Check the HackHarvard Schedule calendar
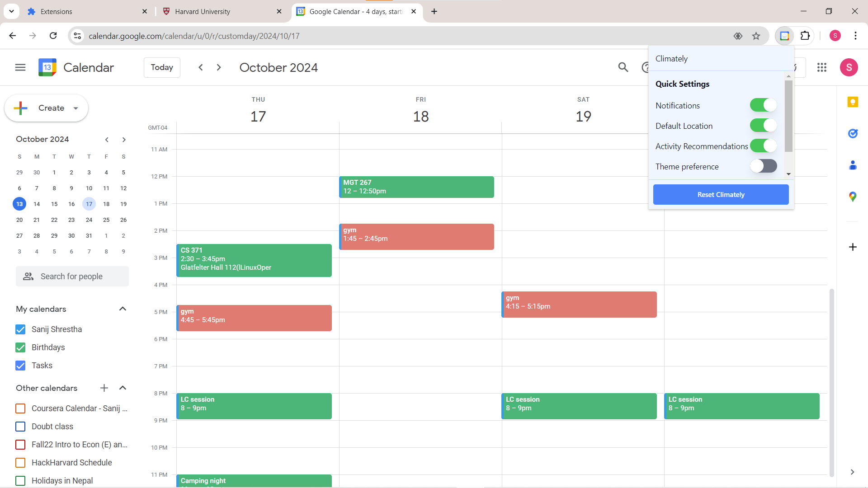 [20, 463]
